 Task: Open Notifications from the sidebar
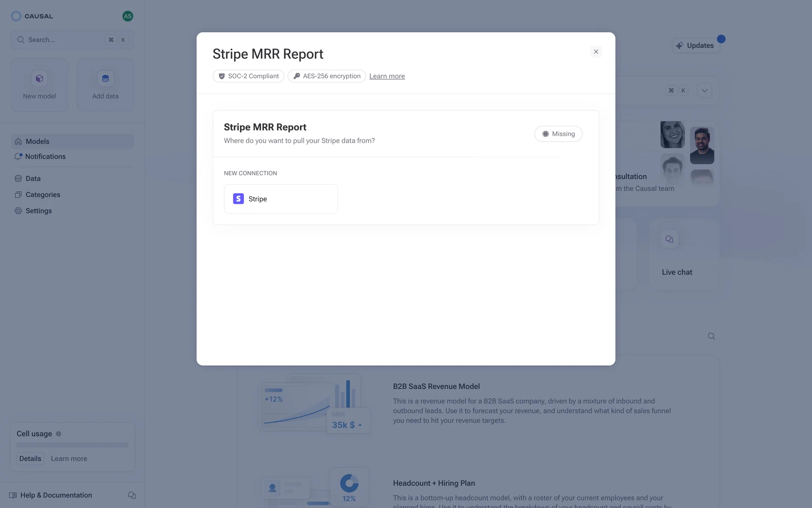point(45,157)
